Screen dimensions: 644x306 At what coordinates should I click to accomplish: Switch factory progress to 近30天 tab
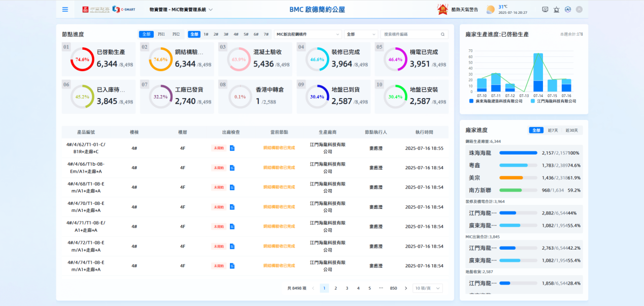coord(571,130)
